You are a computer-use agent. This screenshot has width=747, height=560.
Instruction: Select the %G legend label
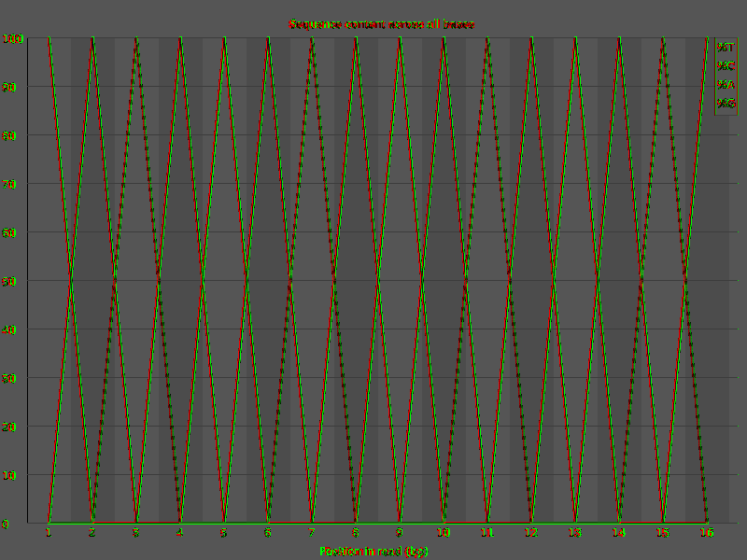click(726, 104)
